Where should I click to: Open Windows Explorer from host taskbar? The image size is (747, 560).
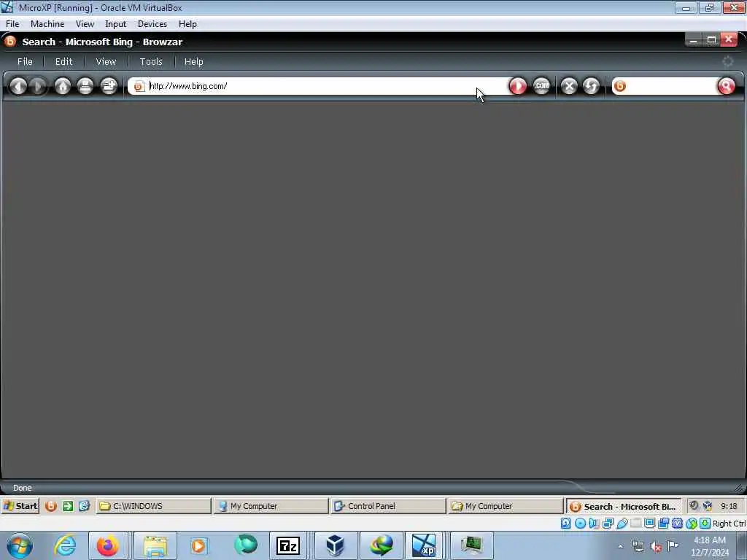[155, 545]
